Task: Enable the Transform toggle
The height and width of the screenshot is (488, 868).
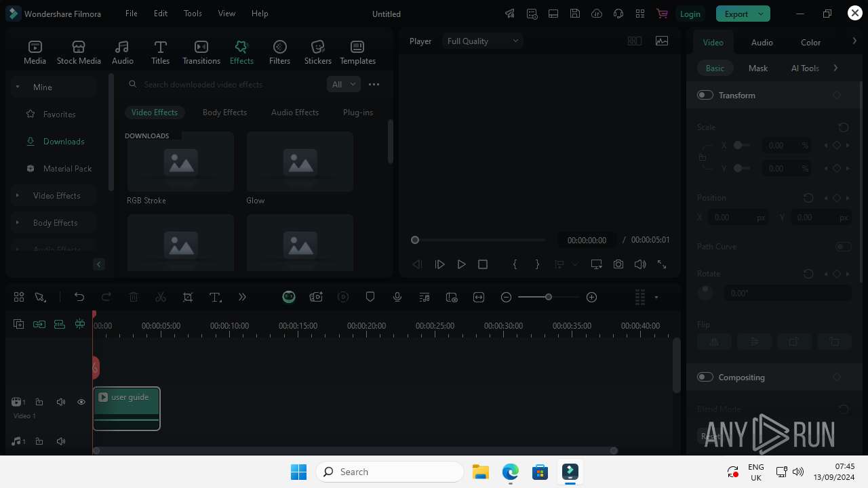Action: click(x=705, y=95)
